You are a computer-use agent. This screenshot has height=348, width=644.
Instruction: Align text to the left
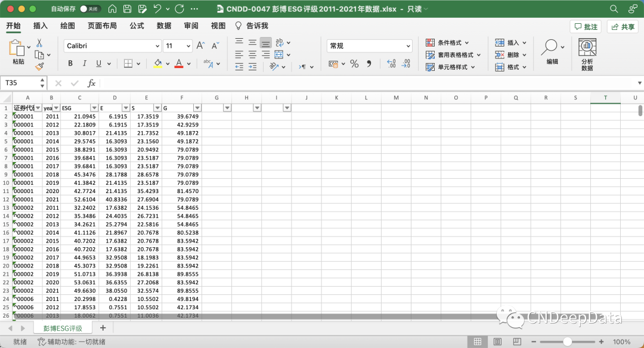click(239, 55)
